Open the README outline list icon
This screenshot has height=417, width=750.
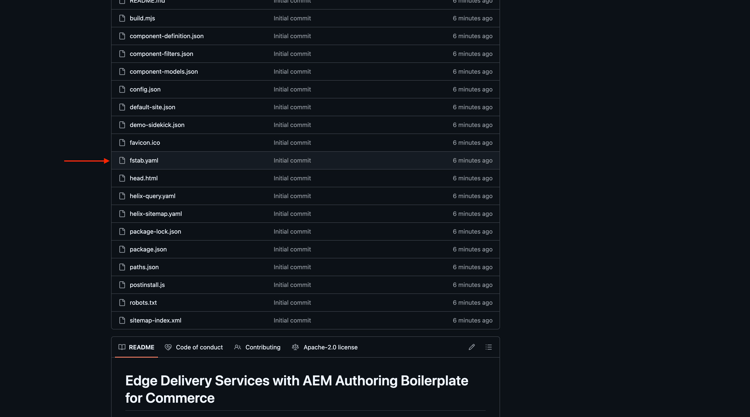[489, 347]
